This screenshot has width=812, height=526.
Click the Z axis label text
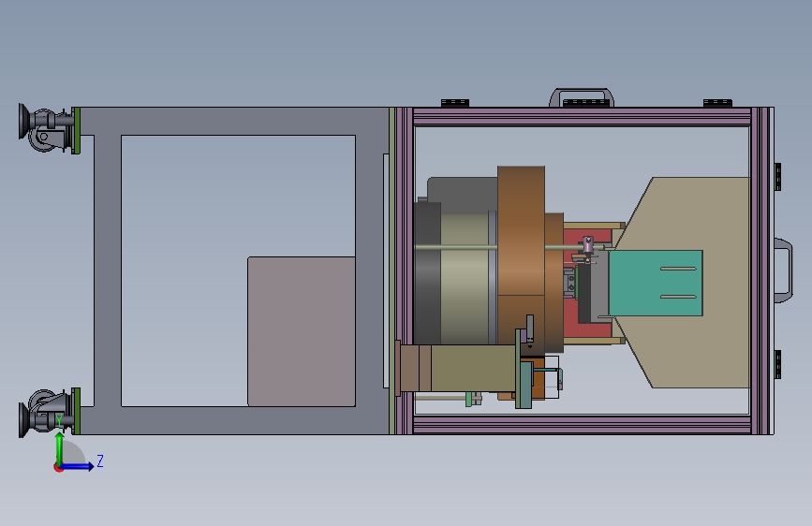(100, 460)
